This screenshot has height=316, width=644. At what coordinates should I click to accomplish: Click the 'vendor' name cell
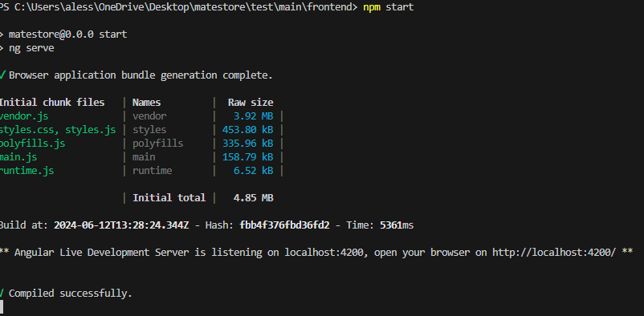click(x=149, y=116)
